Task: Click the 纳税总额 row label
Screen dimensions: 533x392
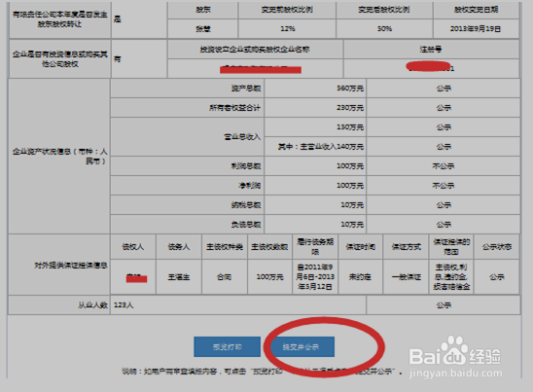Action: coord(246,205)
